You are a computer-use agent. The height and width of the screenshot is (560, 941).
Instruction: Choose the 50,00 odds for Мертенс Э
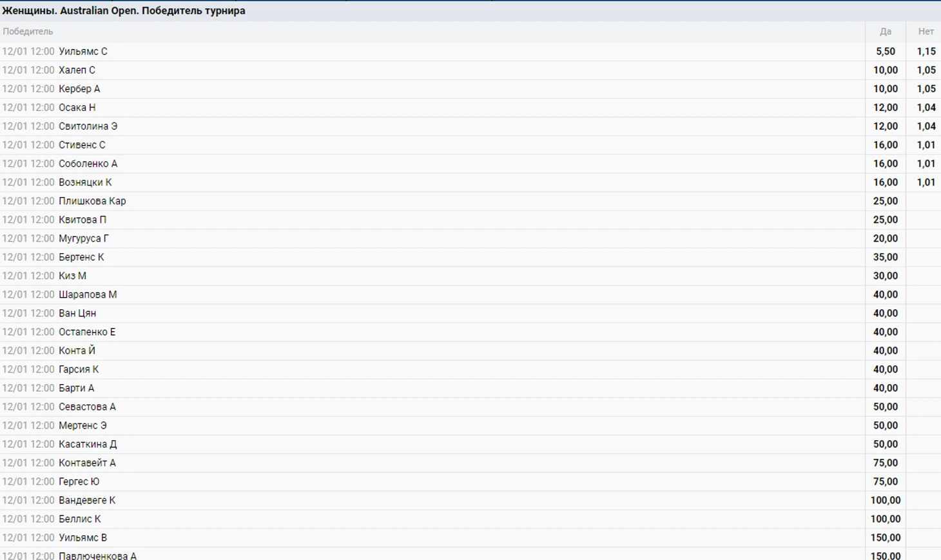pos(885,425)
